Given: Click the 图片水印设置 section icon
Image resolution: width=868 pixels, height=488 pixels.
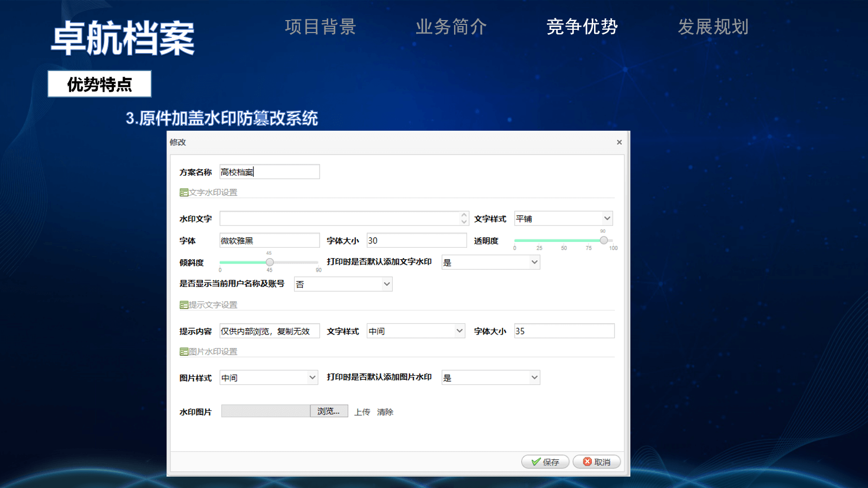Looking at the screenshot, I should [184, 351].
